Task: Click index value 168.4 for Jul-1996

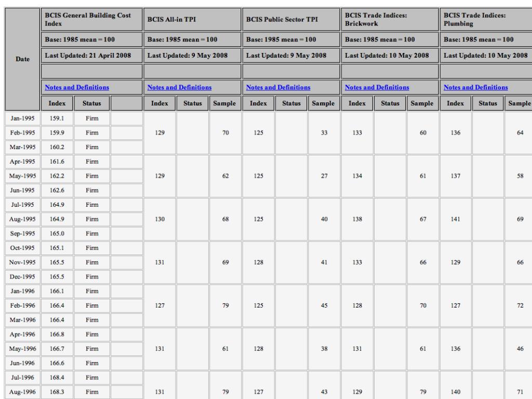Action: pos(57,378)
